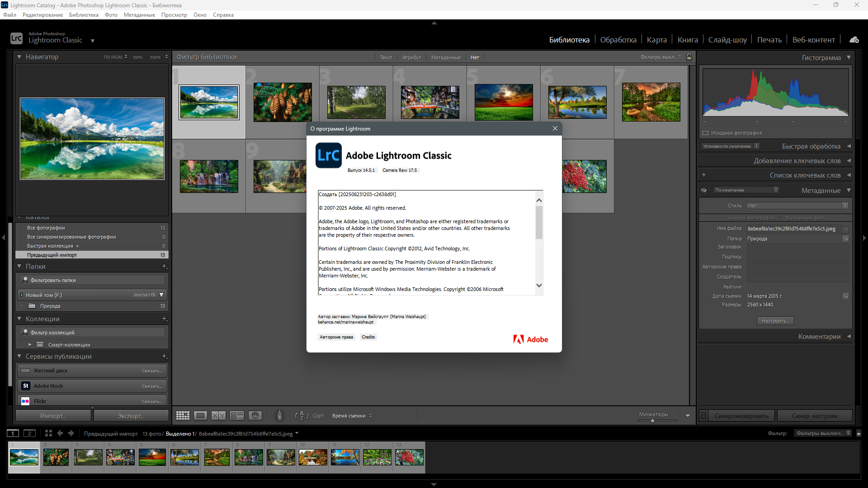This screenshot has height=488, width=868.
Task: Select filter mode Метаданные
Action: (446, 57)
